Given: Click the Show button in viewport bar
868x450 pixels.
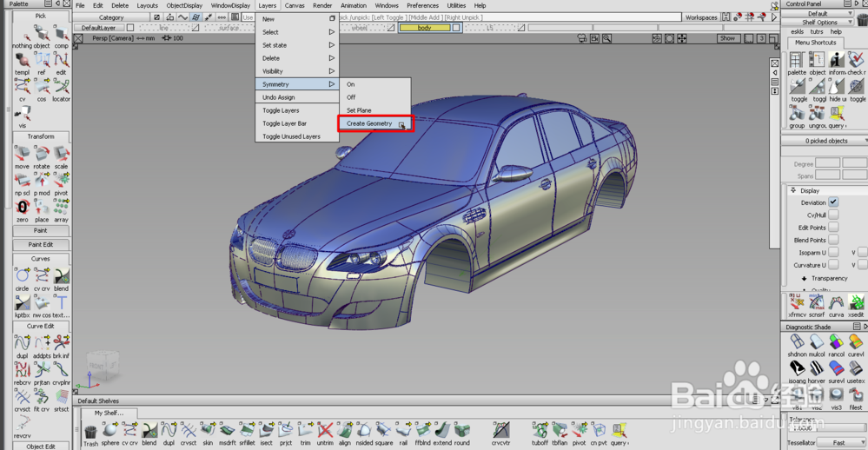Looking at the screenshot, I should point(727,38).
